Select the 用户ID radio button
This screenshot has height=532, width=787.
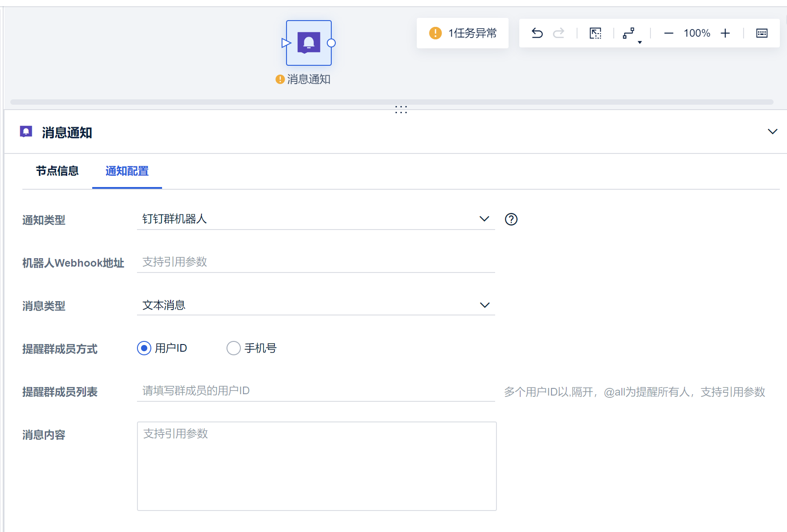click(x=144, y=348)
